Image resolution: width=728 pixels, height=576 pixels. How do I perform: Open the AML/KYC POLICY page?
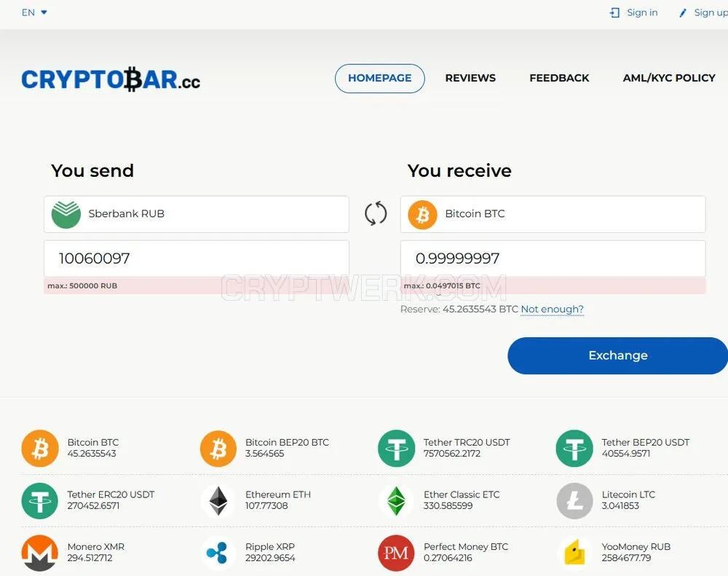click(669, 78)
